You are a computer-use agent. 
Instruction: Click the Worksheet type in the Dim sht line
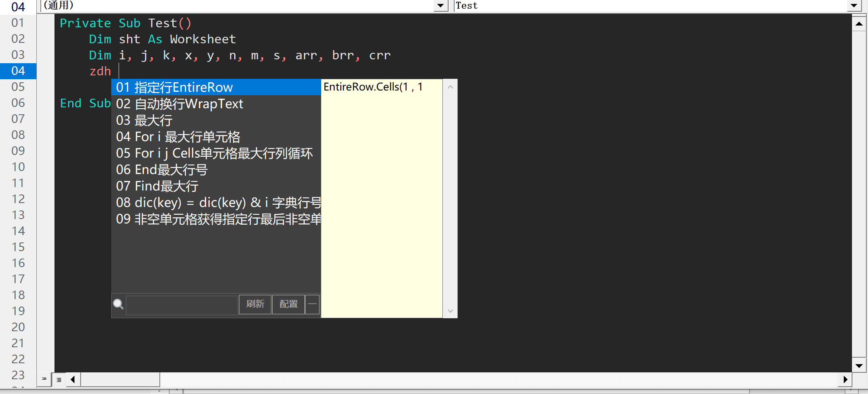point(203,39)
